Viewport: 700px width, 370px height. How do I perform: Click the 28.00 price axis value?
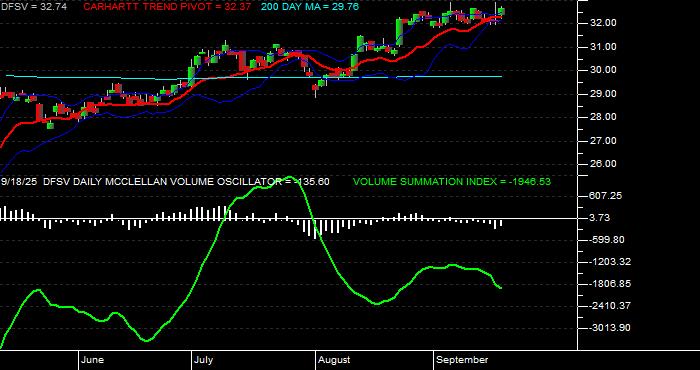click(x=604, y=117)
